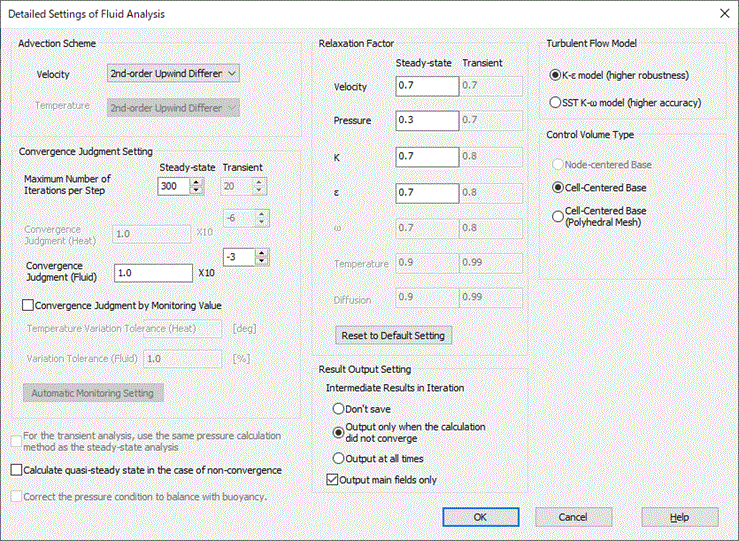Screen dimensions: 739x541
Task: Click the Cancel button
Action: (x=573, y=517)
